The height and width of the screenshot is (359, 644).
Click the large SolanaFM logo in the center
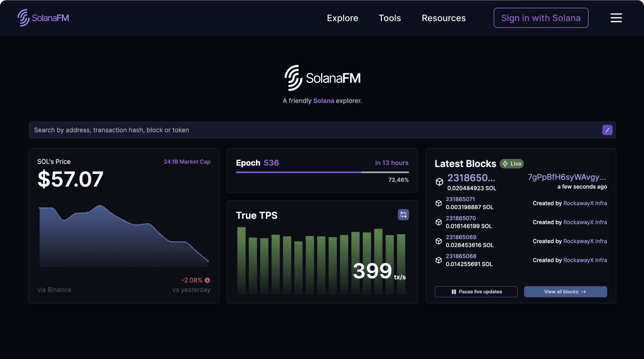[x=322, y=78]
